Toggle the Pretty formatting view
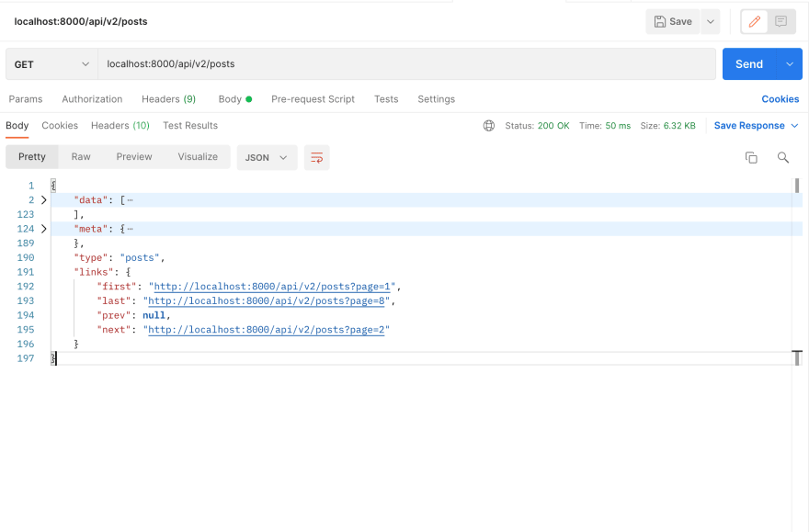809x532 pixels. (x=31, y=156)
